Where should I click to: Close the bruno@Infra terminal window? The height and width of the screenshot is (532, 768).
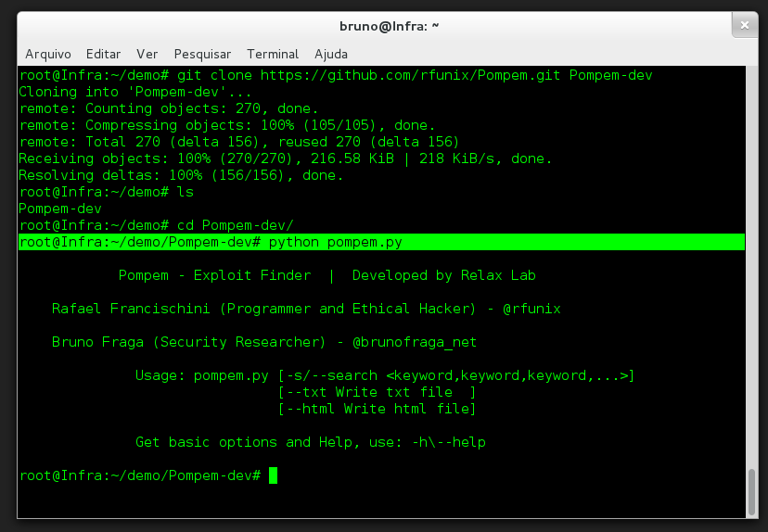(x=745, y=25)
